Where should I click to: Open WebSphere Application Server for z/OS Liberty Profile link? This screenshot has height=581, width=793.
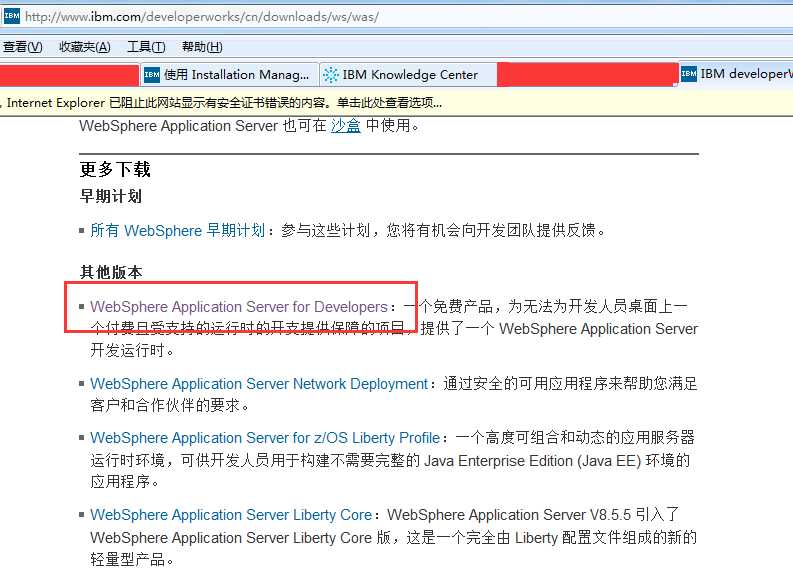[265, 438]
